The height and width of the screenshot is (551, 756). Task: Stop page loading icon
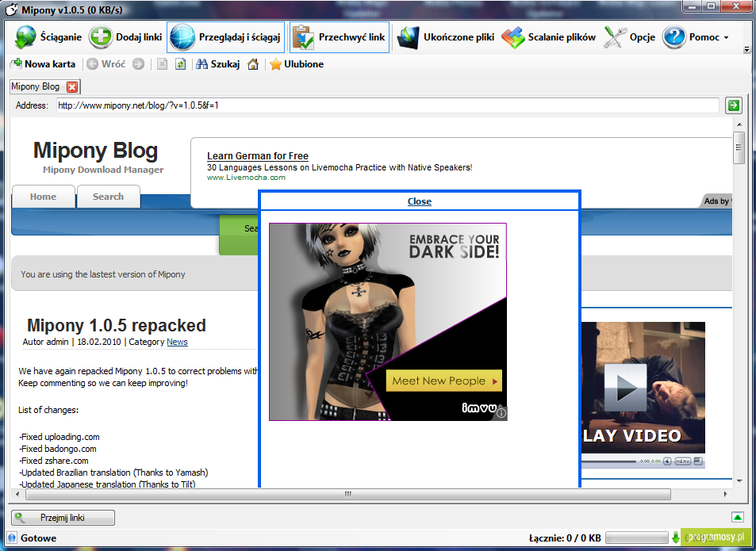click(x=162, y=64)
